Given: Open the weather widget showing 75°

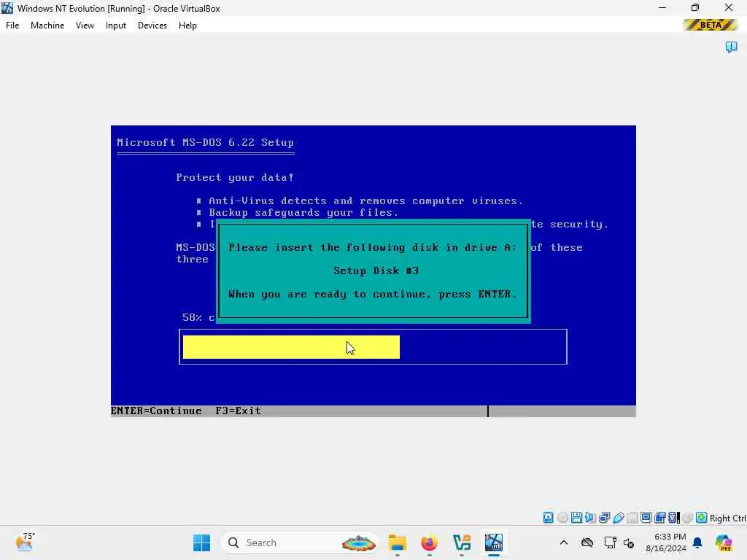Looking at the screenshot, I should (25, 542).
